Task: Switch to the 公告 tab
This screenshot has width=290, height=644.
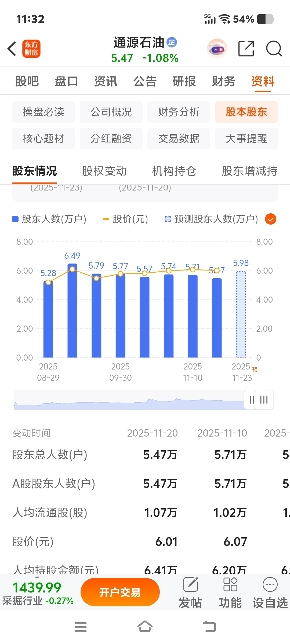Action: 145,81
